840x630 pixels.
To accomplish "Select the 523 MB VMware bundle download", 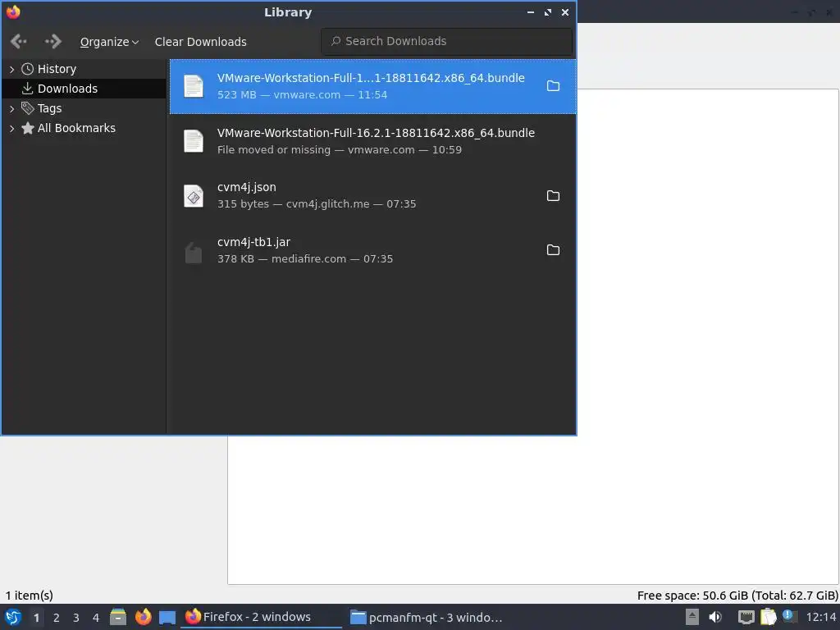I will pyautogui.click(x=373, y=86).
